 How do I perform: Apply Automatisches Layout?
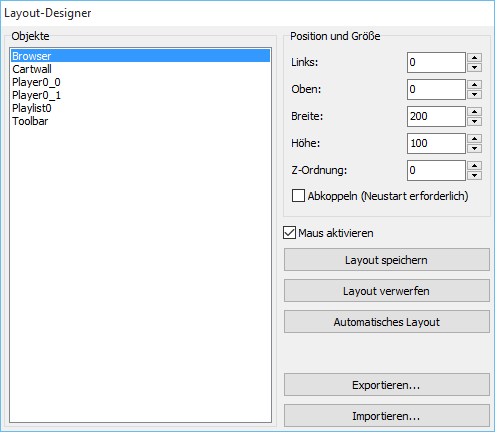point(387,322)
